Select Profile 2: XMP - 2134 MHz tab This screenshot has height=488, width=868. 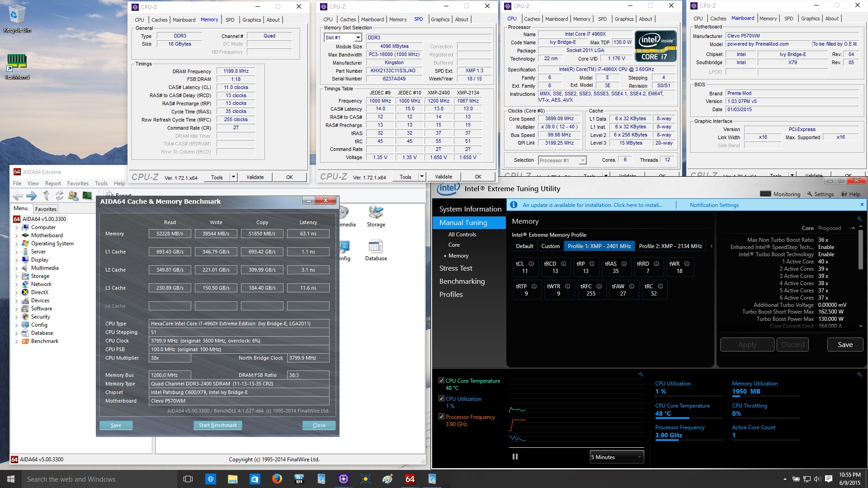pyautogui.click(x=670, y=246)
